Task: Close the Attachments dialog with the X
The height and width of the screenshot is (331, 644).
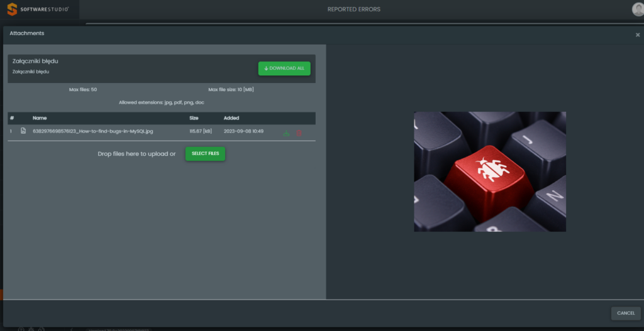Action: coord(637,35)
